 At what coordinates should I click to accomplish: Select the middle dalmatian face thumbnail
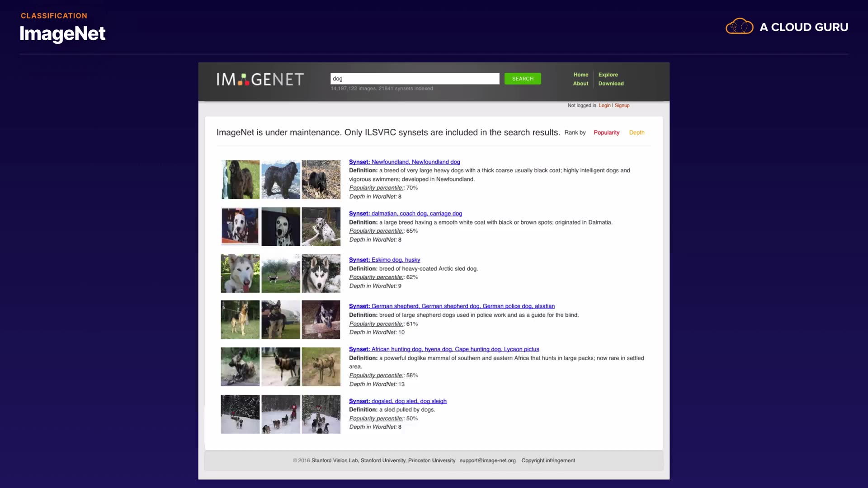click(280, 226)
